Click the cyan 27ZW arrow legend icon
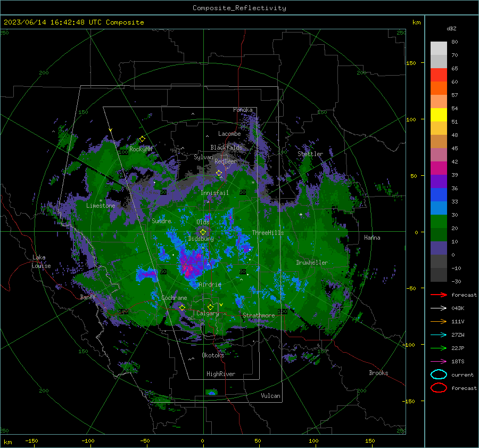479x448 pixels. (x=439, y=335)
